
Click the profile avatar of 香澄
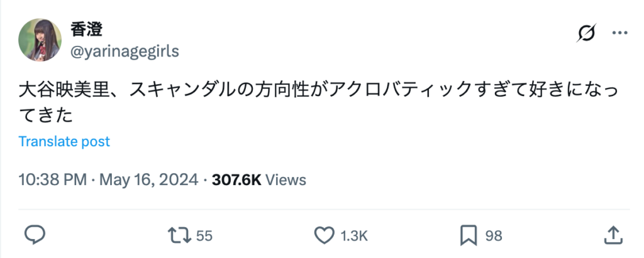click(x=40, y=40)
